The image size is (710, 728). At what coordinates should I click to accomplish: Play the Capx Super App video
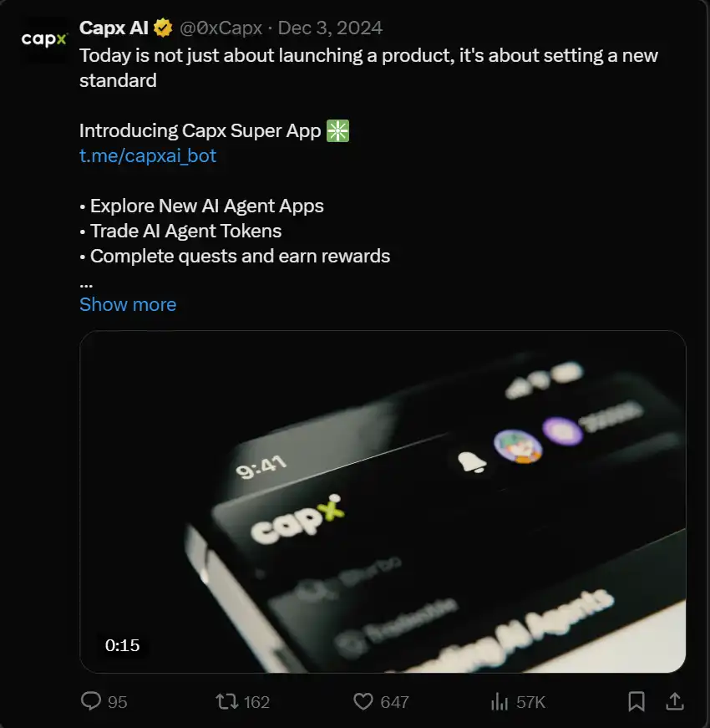[383, 501]
